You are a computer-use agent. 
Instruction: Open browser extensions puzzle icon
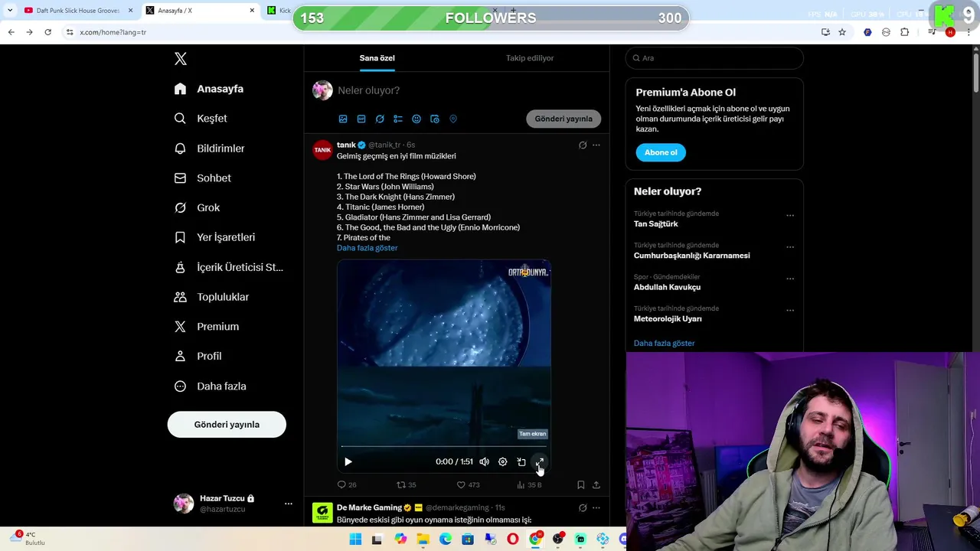904,32
